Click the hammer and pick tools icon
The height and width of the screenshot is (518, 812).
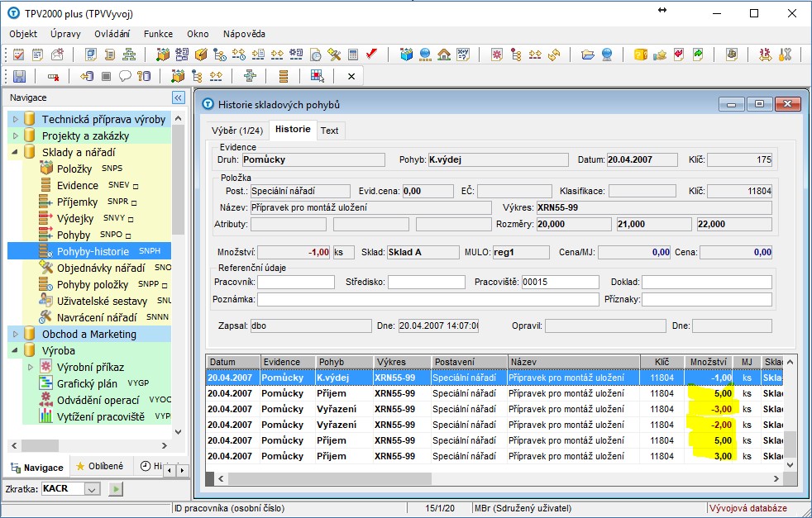(x=335, y=55)
